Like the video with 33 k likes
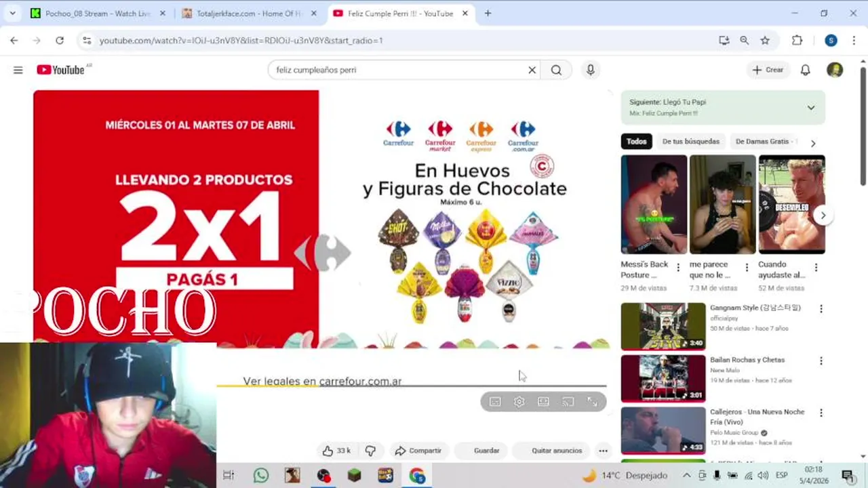 tap(336, 451)
